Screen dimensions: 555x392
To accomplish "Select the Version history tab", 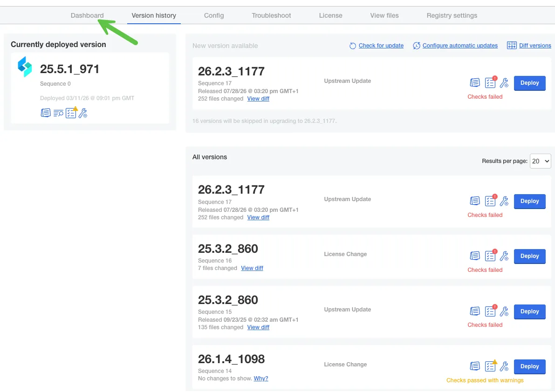I will 154,15.
